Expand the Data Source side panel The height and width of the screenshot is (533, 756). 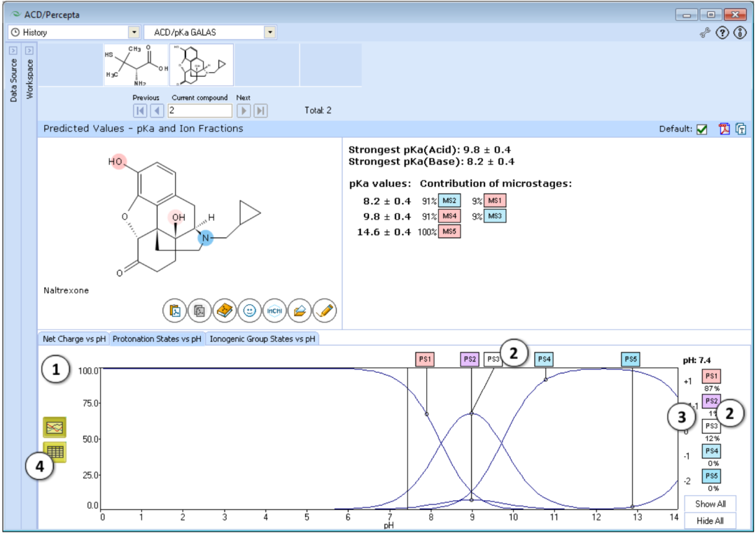13,51
